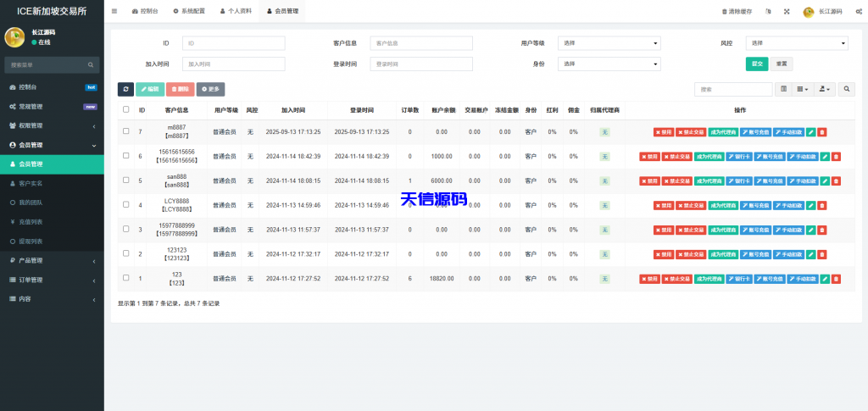Screen dimensions: 868x411
Task: Expand the columns dropdown in table toolbar
Action: click(803, 89)
